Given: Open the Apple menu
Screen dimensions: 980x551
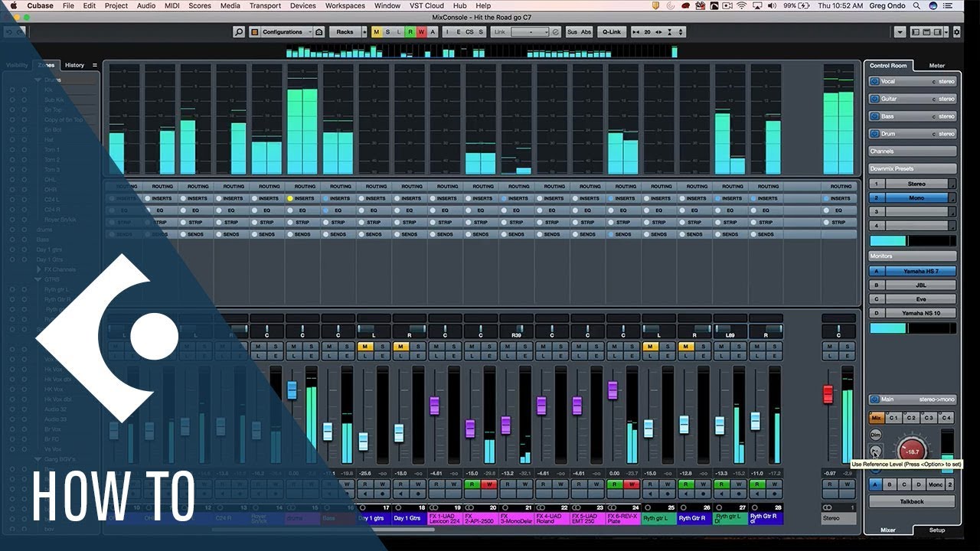Looking at the screenshot, I should click(12, 5).
